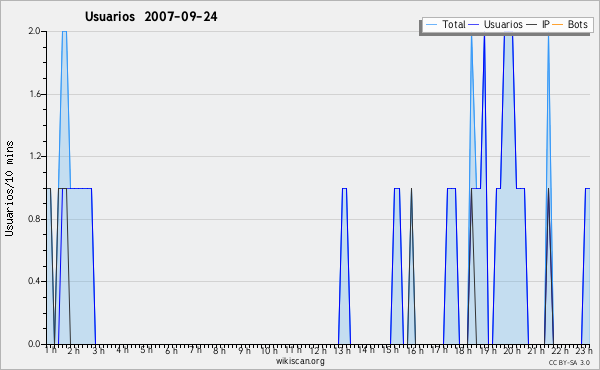Click the "1 h" x-axis label
Screen dimensions: 600x370
[x=51, y=350]
